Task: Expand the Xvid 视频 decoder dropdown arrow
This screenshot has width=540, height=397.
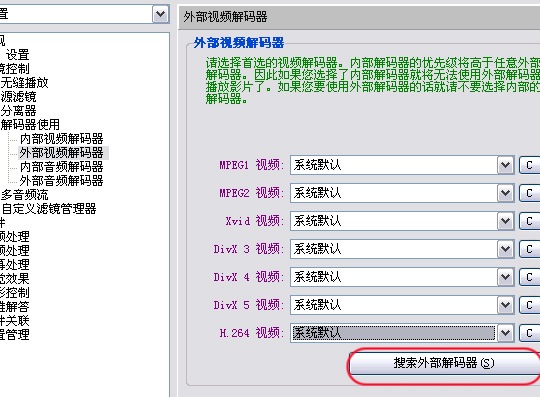Action: pyautogui.click(x=505, y=221)
